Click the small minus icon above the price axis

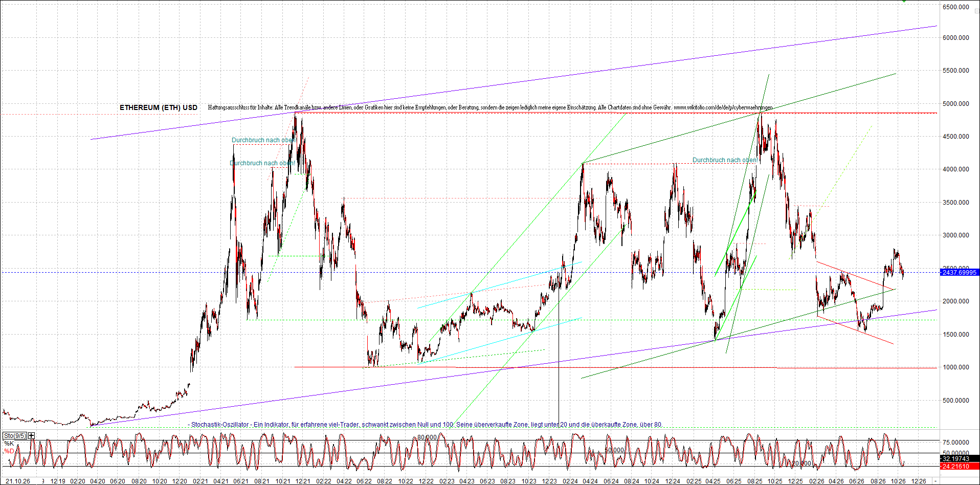(x=976, y=11)
